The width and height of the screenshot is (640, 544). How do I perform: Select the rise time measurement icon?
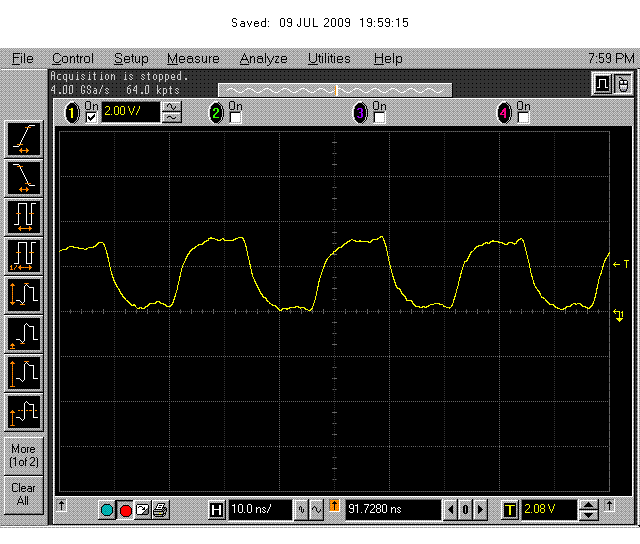(x=24, y=140)
